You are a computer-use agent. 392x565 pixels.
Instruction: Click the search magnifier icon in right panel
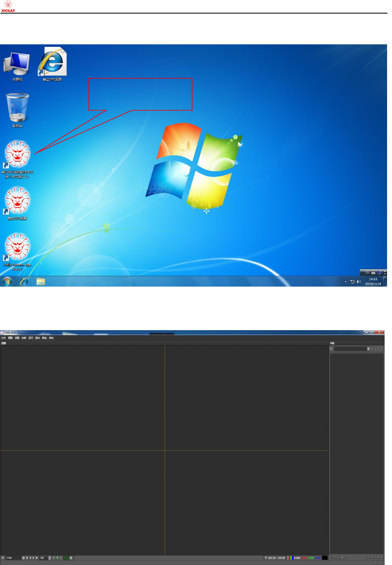click(x=331, y=349)
